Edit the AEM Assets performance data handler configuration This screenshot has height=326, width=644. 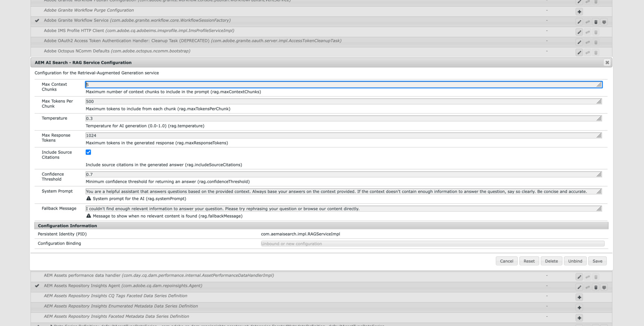pyautogui.click(x=579, y=277)
